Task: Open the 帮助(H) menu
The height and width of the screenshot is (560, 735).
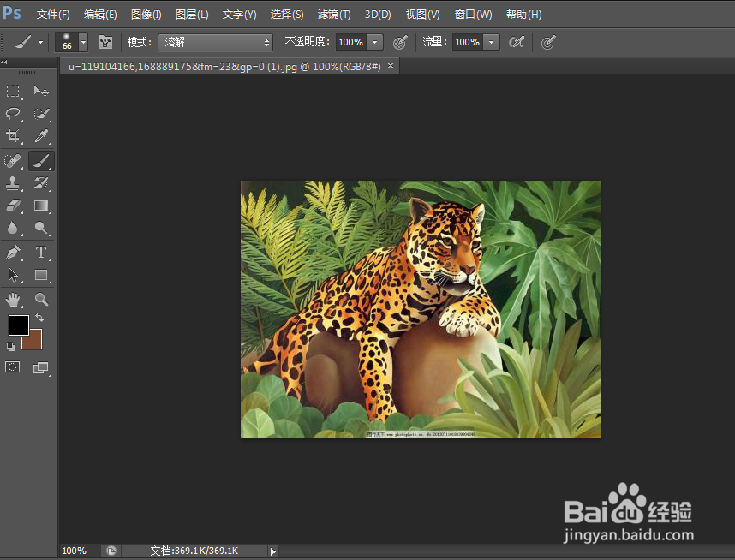Action: [523, 15]
